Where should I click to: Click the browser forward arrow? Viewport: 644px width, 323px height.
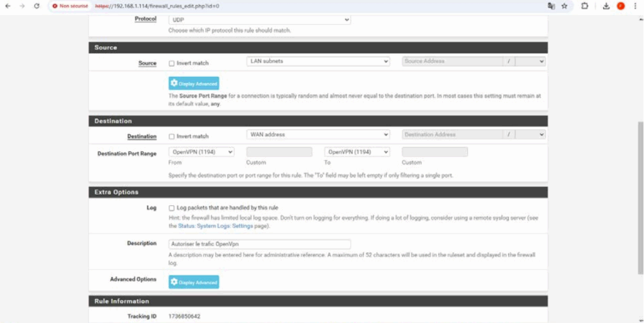click(22, 6)
